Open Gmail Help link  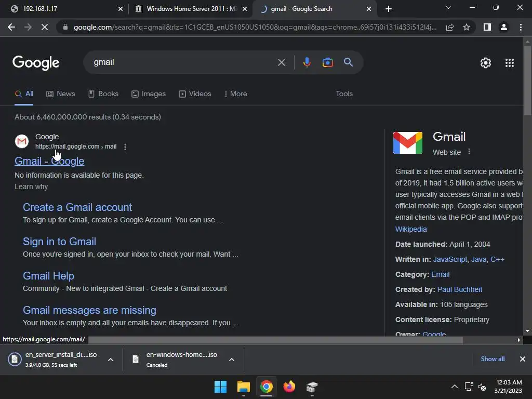(48, 276)
